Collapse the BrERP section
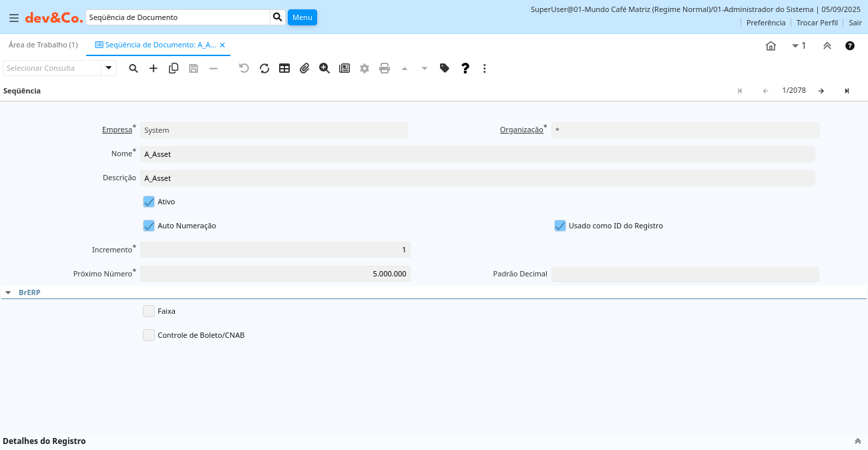Screen dimensions: 868x450 point(8,292)
